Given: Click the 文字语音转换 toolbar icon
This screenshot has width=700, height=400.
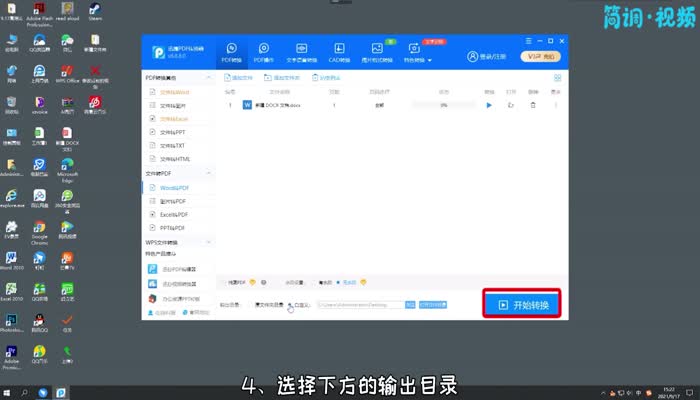Looking at the screenshot, I should [302, 52].
